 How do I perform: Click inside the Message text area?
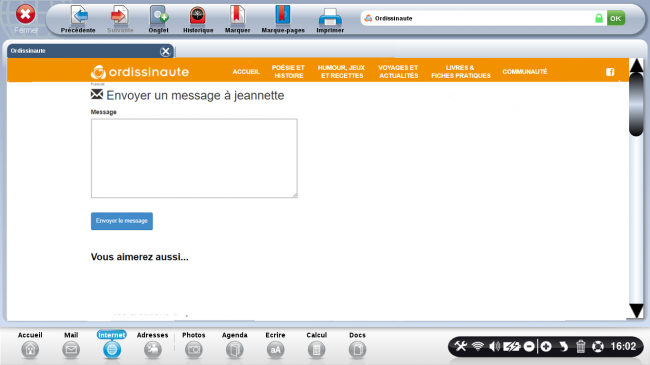pyautogui.click(x=194, y=158)
